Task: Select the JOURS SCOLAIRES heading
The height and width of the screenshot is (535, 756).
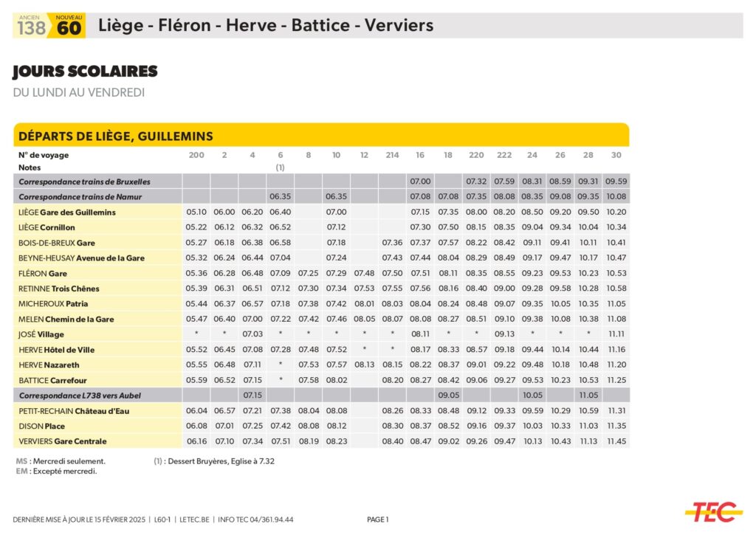Action: [85, 72]
